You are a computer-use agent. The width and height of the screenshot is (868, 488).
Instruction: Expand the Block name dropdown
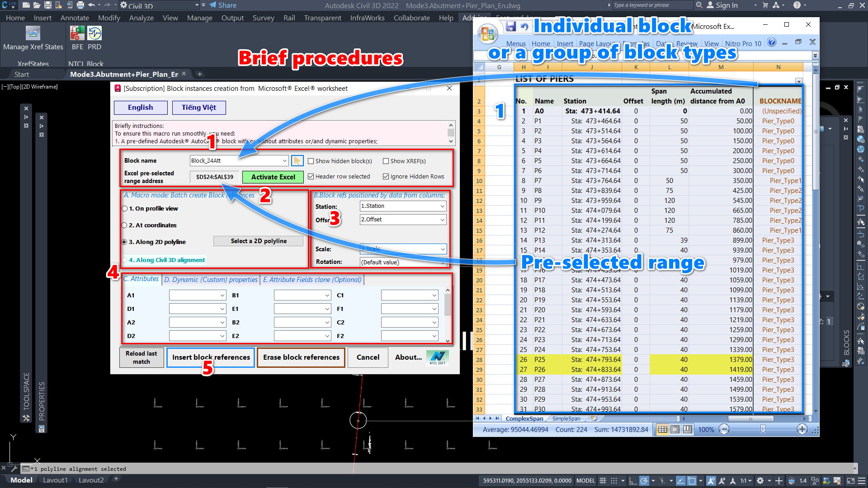click(x=284, y=161)
